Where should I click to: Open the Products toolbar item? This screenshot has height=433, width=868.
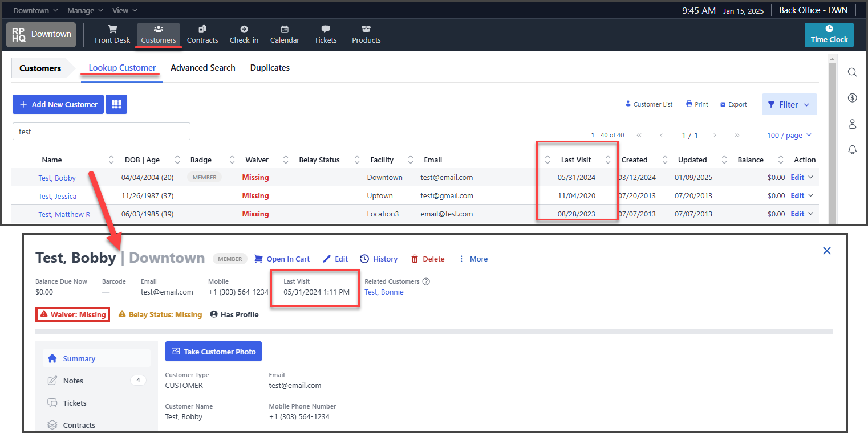point(366,34)
